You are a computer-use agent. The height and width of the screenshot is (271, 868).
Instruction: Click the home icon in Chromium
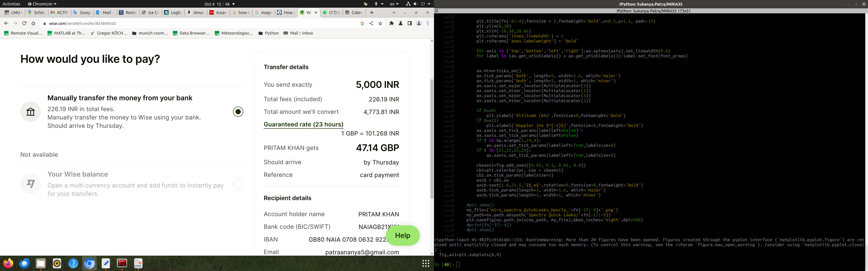tap(33, 23)
